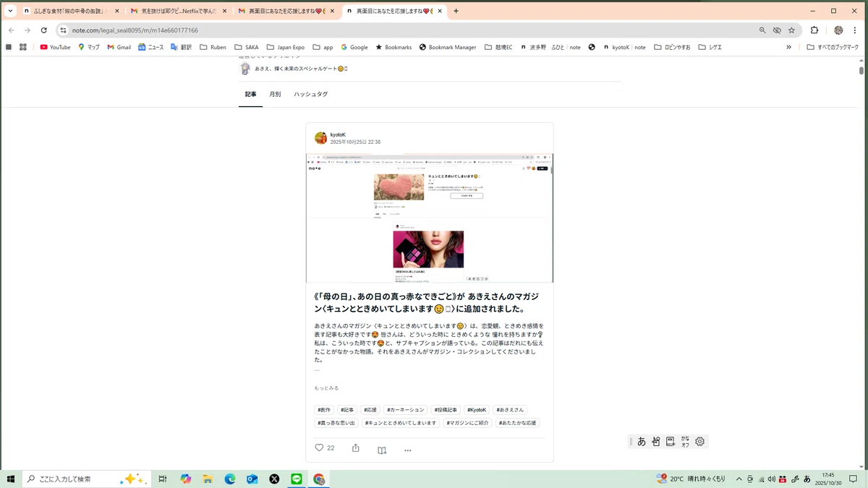
Task: Open the app bookmark folder
Action: (x=322, y=47)
